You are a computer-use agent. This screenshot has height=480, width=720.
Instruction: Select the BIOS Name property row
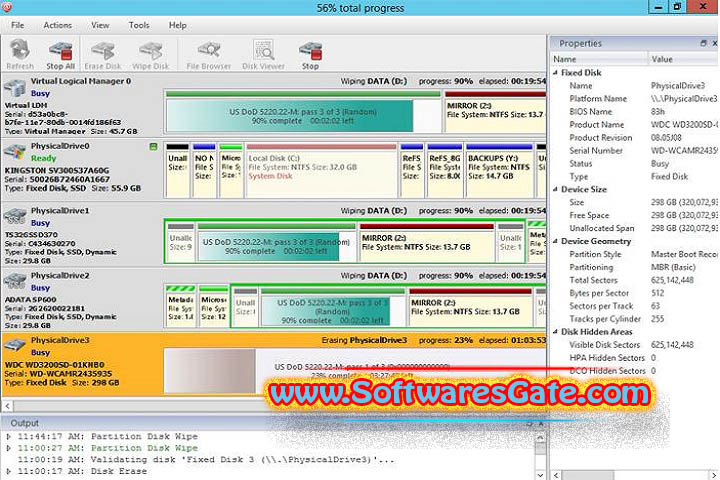(x=635, y=112)
